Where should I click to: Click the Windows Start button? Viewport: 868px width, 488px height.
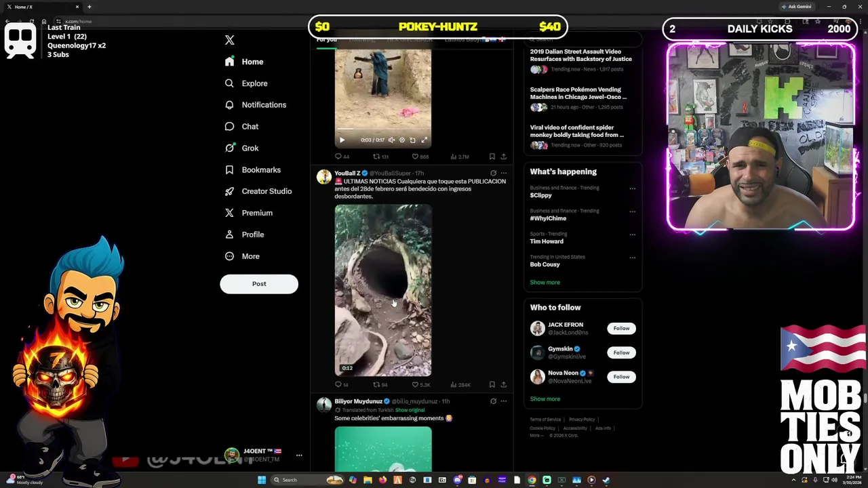pyautogui.click(x=262, y=480)
